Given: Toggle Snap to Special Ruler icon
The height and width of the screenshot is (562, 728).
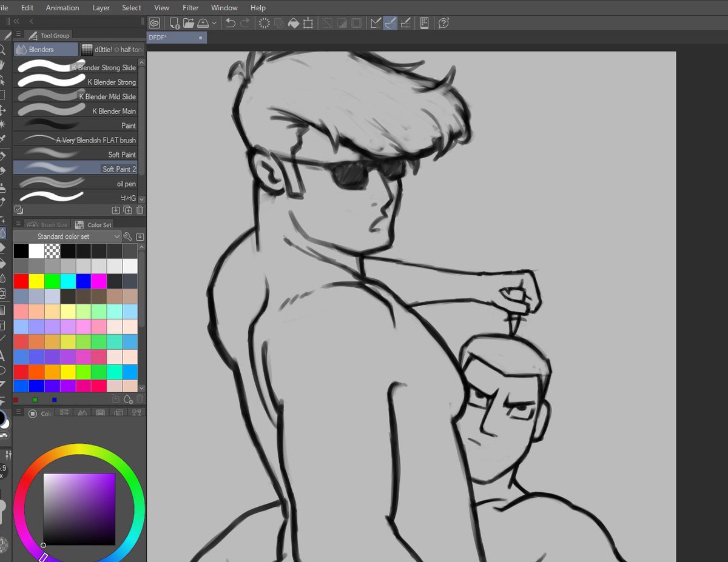Looking at the screenshot, I should (x=391, y=23).
